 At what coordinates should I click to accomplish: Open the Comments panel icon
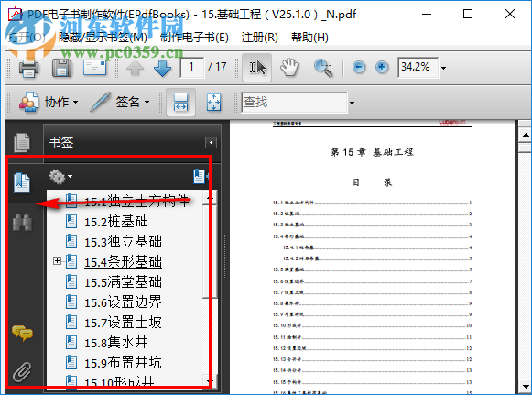[x=22, y=334]
